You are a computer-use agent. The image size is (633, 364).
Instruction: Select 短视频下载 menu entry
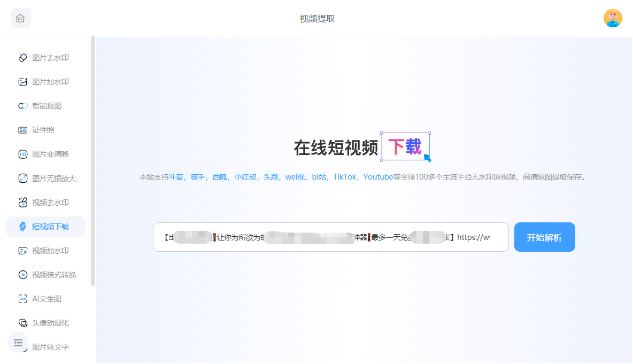pos(45,227)
